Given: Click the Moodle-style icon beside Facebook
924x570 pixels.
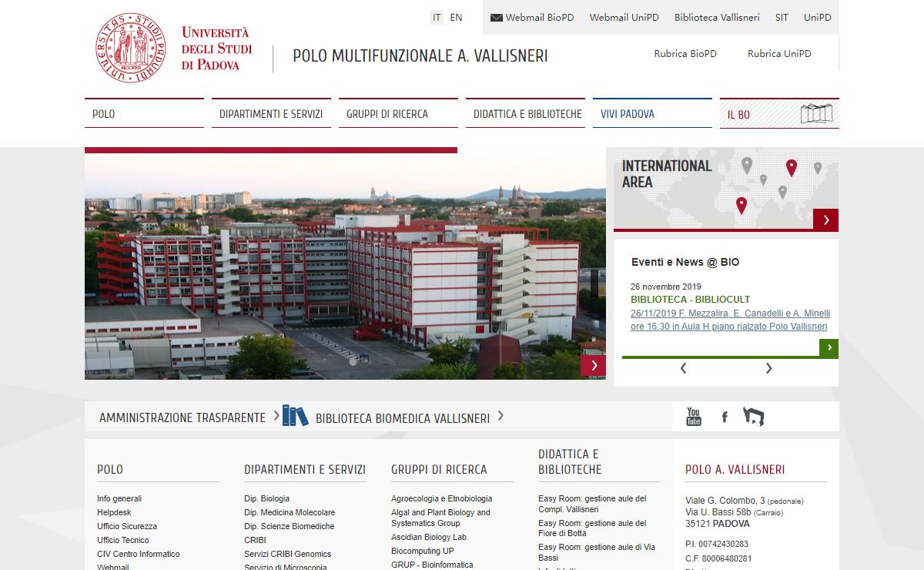Looking at the screenshot, I should (x=754, y=417).
